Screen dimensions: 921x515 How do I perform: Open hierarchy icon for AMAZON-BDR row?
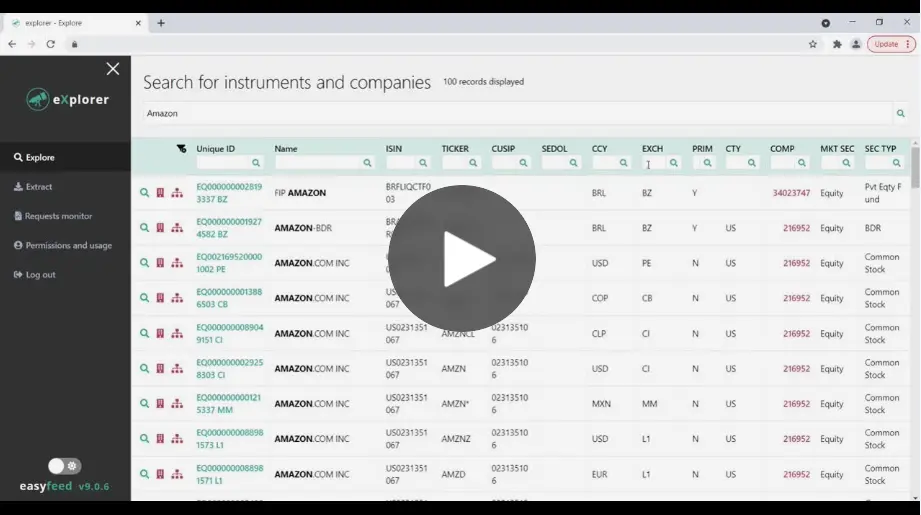point(177,228)
